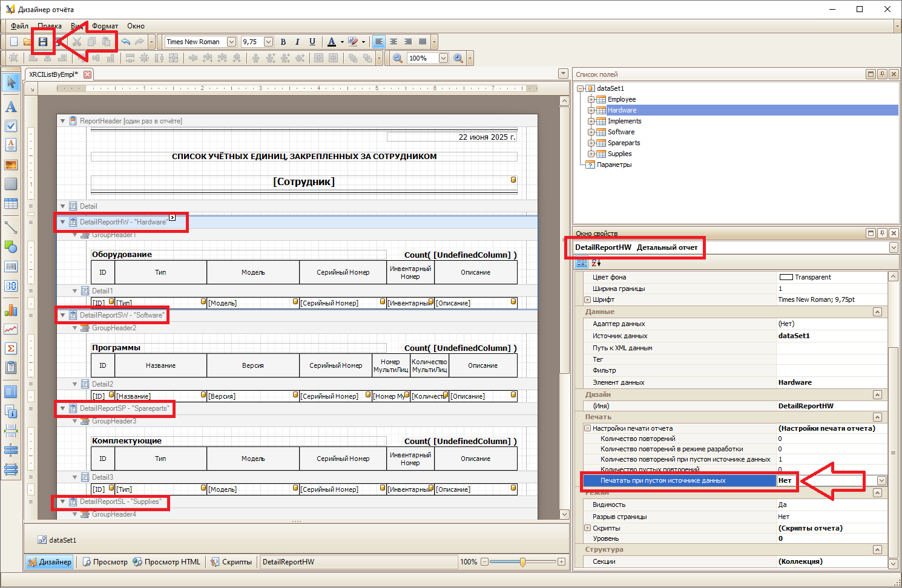902x588 pixels.
Task: Expand the Шрифт property
Action: coord(587,299)
